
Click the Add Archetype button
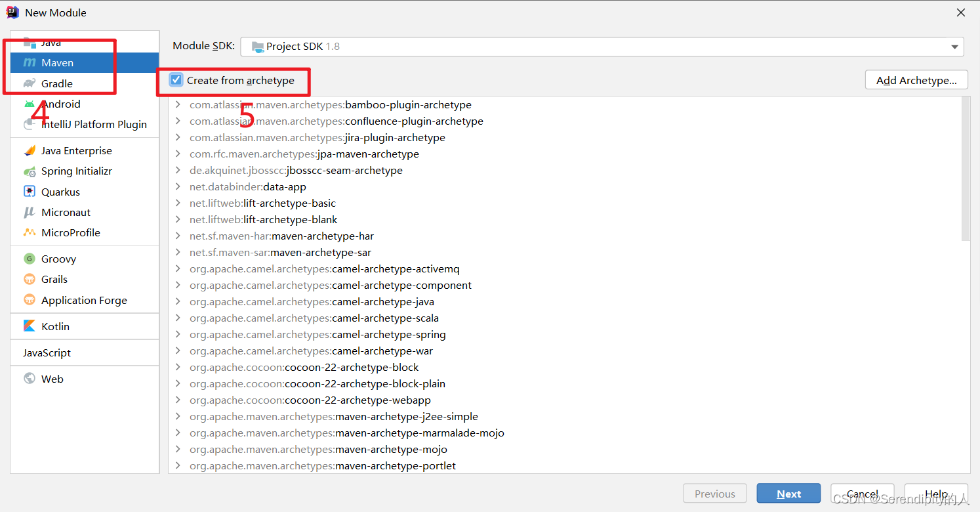click(916, 81)
